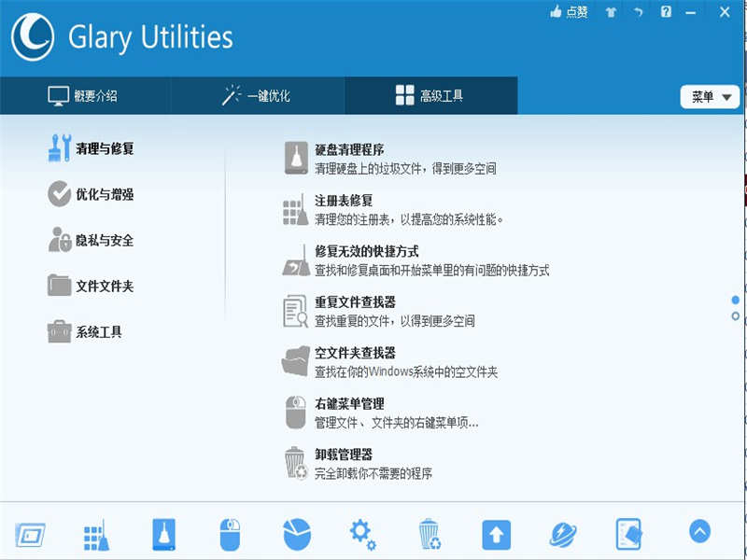Screen dimensions: 747x560
Task: Click the 清理与修复 brush and wrench icon
Action: 60,148
